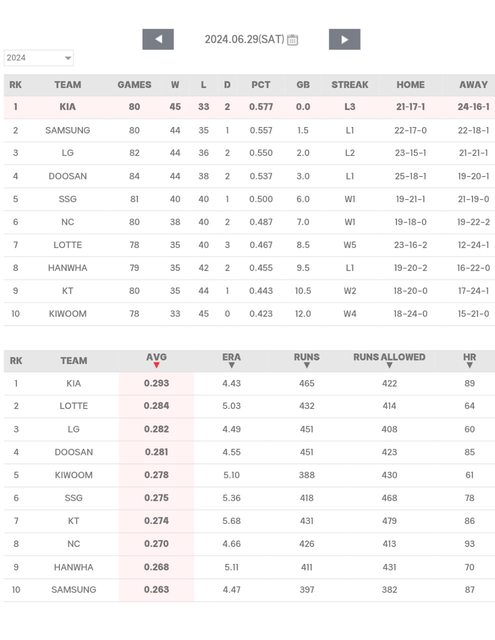Click the PCT column header
Viewport: 495px width, 640px height.
click(x=261, y=84)
